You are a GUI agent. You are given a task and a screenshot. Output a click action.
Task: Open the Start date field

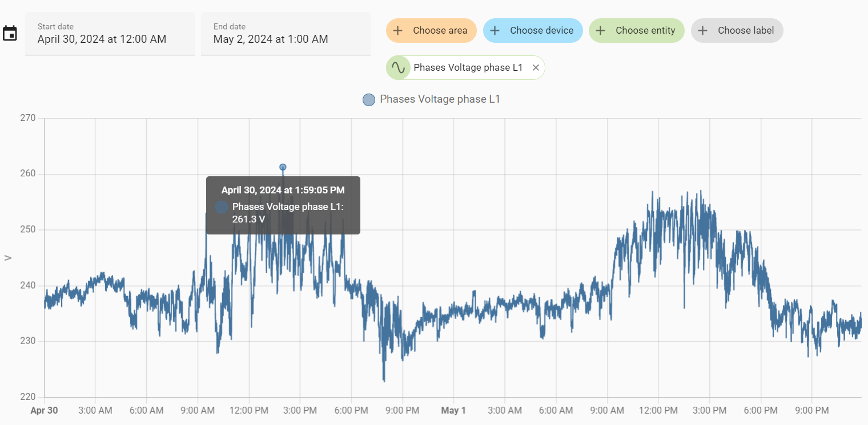[x=110, y=34]
